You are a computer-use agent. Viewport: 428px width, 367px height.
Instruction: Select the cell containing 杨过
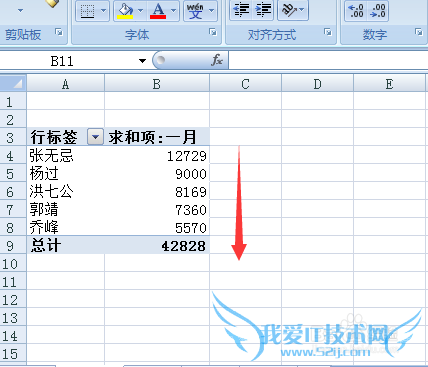tap(65, 173)
